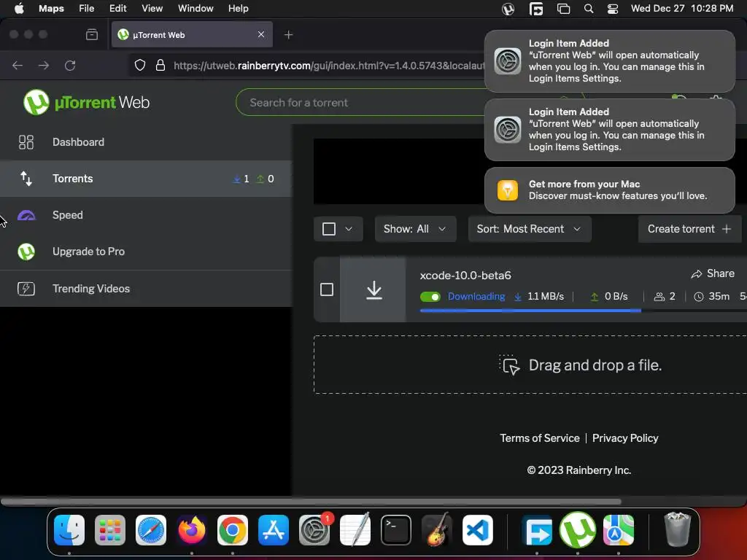Open System Settings from the Dock
Image resolution: width=747 pixels, height=560 pixels.
point(314,530)
